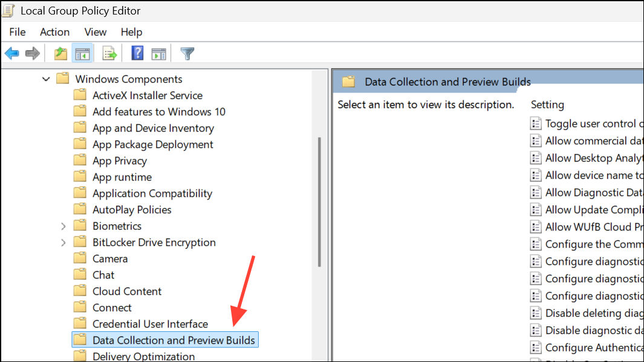Click the Local Group Policy Editor title bar icon
This screenshot has height=362, width=644.
8,10
